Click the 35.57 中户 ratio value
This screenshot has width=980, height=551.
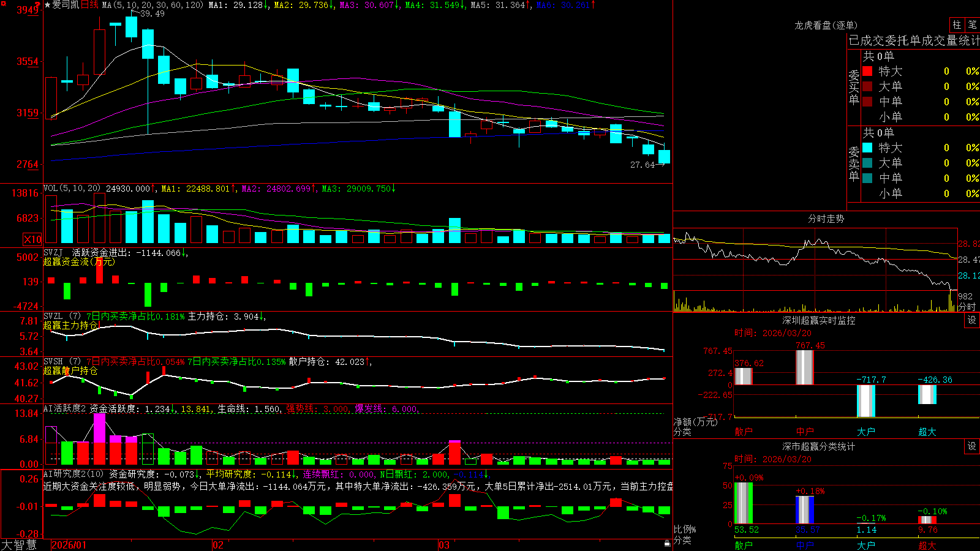tap(808, 530)
